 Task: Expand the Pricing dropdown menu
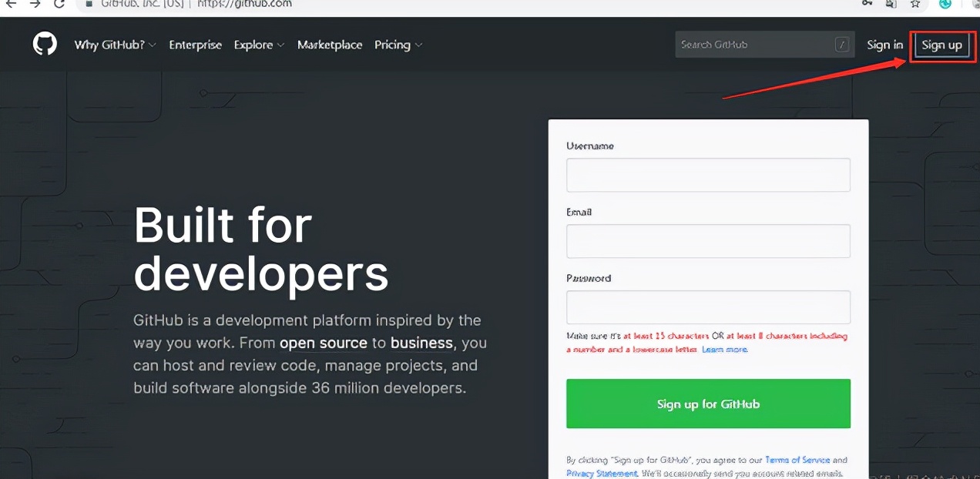tap(398, 45)
